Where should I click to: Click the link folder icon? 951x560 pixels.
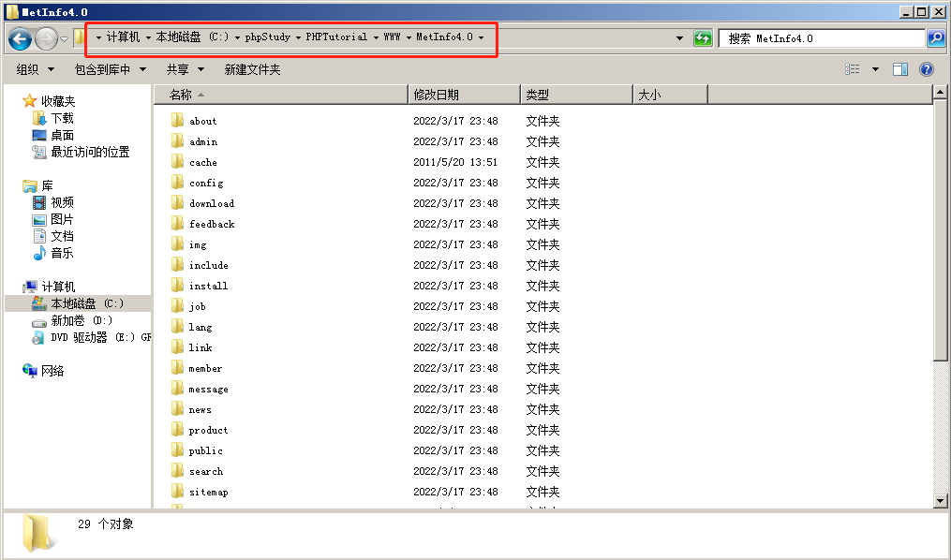[177, 346]
